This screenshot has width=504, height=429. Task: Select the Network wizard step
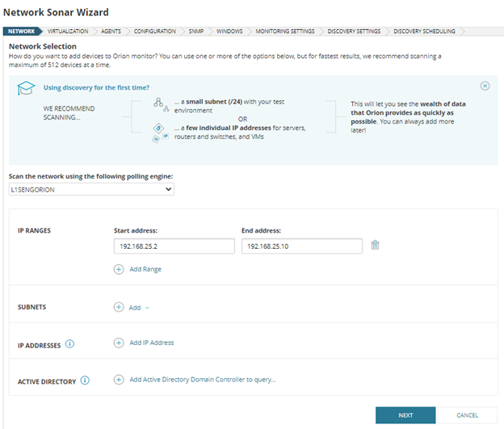22,32
